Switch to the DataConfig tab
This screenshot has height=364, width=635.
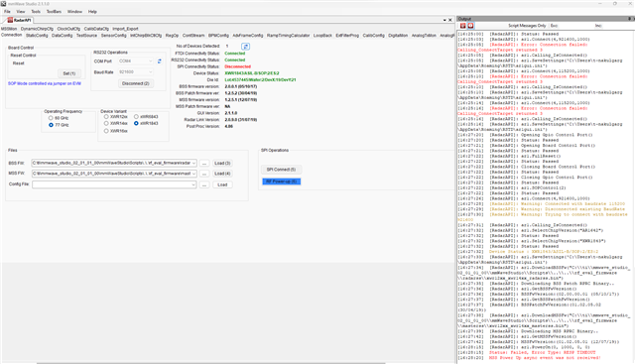tap(62, 36)
